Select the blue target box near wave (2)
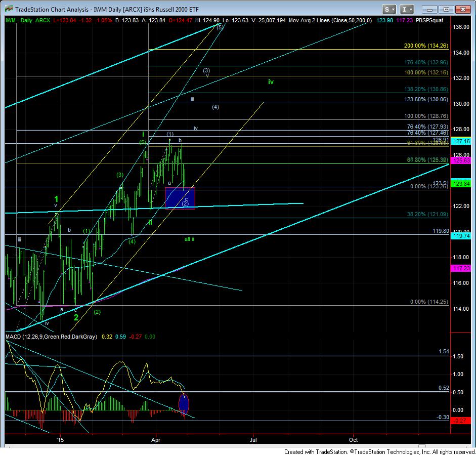The image size is (476, 455). (180, 198)
